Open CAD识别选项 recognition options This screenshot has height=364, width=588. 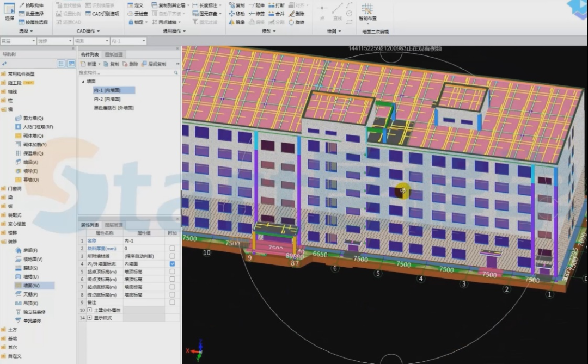pyautogui.click(x=102, y=14)
